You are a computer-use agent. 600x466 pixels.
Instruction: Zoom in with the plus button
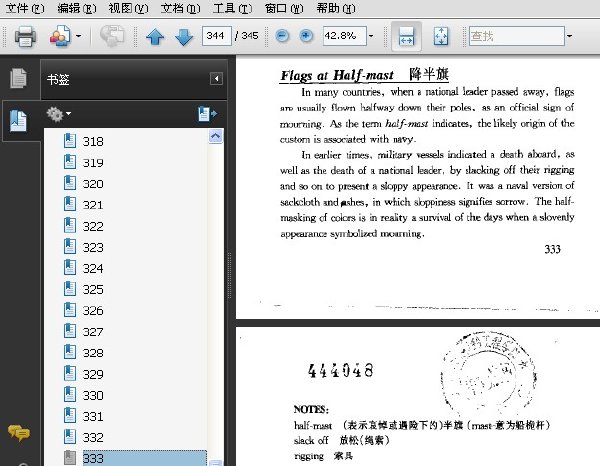[306, 36]
